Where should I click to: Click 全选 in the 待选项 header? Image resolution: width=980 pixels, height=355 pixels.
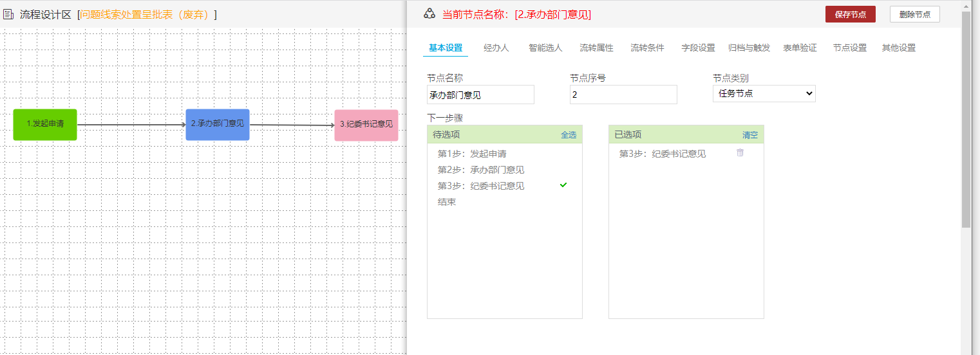pos(569,135)
